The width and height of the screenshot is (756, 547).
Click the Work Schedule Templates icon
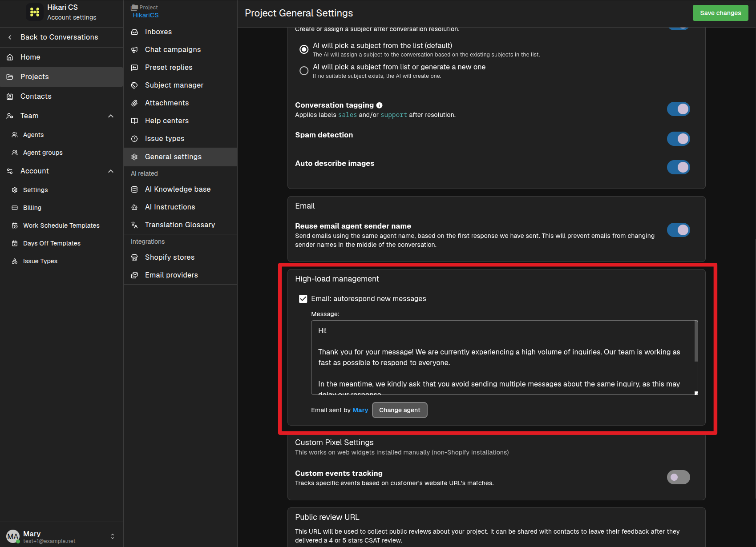pyautogui.click(x=15, y=225)
